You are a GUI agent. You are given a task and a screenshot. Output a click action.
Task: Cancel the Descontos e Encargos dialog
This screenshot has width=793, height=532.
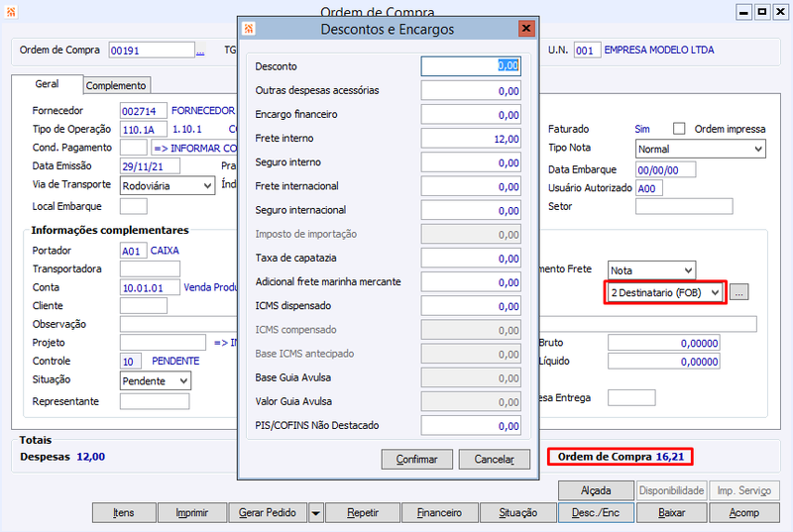click(494, 460)
